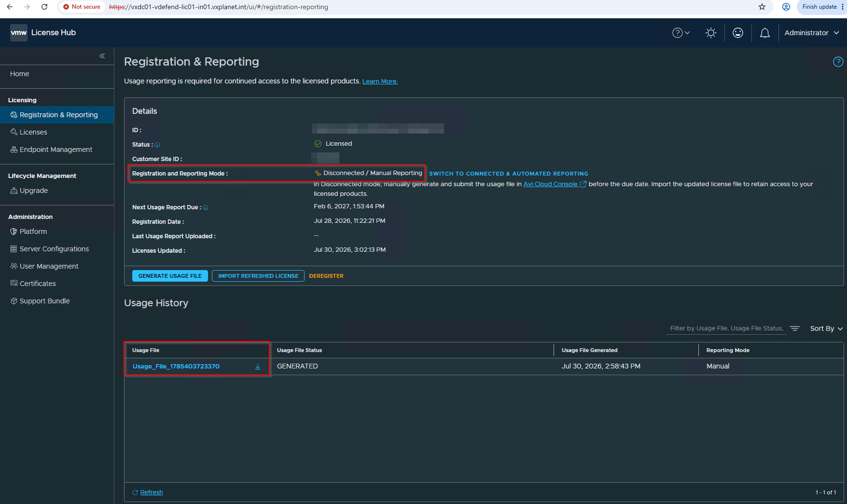Viewport: 847px width, 504px height.
Task: Open the Sort By dropdown
Action: (826, 328)
